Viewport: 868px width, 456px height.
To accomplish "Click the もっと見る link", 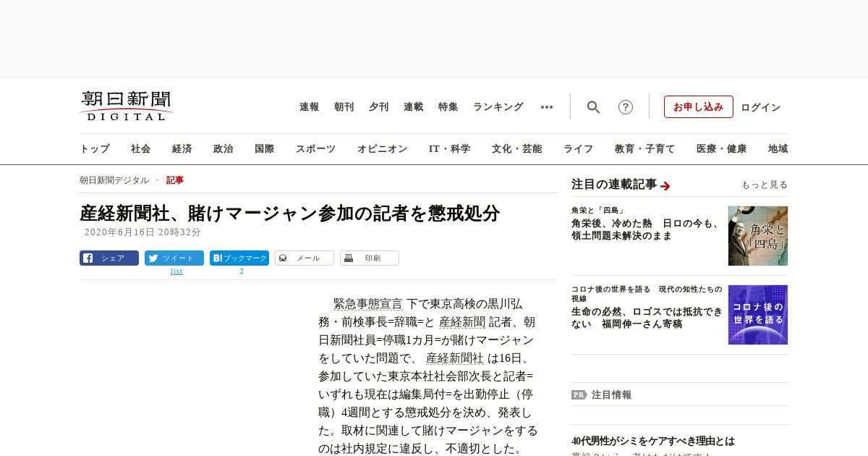I will [x=765, y=185].
